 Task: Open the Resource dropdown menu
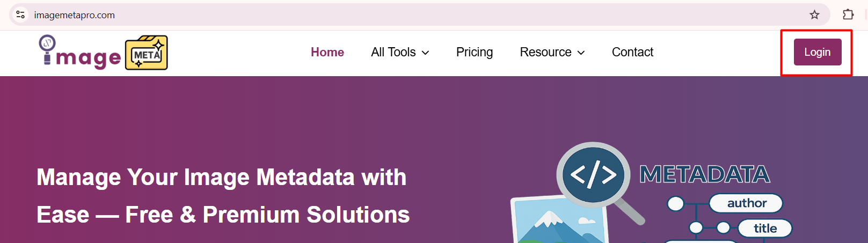tap(545, 52)
